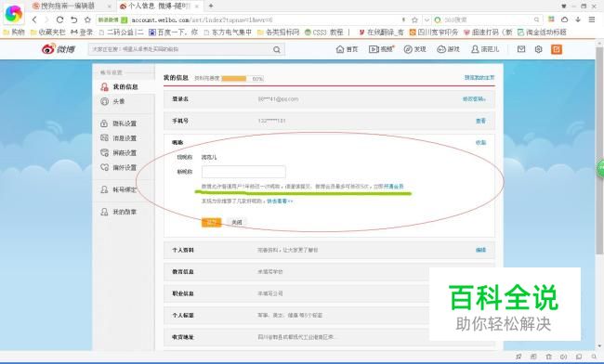Open the CSS3 教程 bookmark
Viewport: 604px width, 364px height.
coord(324,32)
